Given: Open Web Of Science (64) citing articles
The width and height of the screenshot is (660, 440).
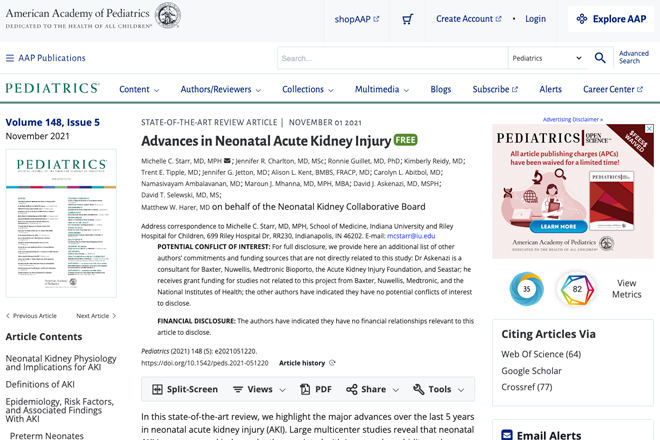Looking at the screenshot, I should click(x=541, y=354).
